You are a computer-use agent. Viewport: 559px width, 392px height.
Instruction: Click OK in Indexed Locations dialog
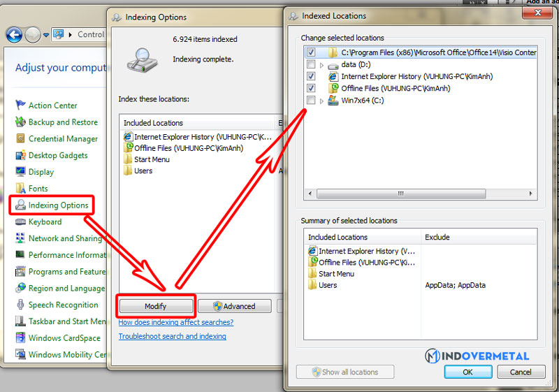pyautogui.click(x=467, y=372)
